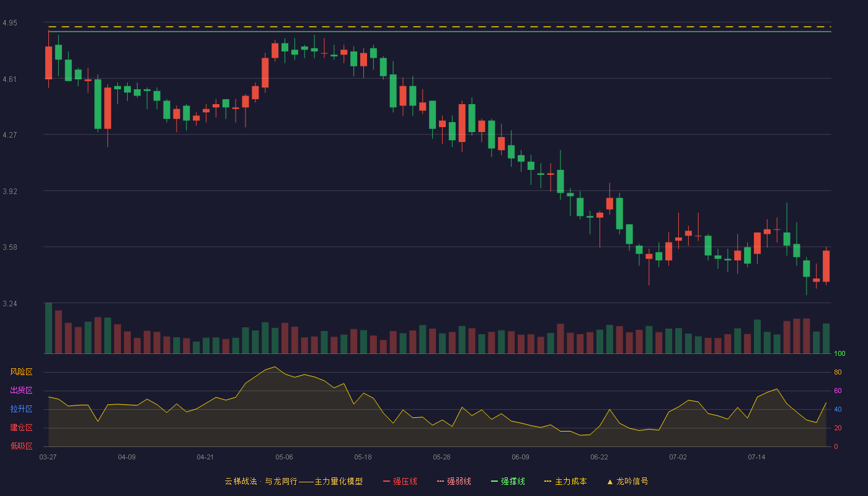Click the 拉升区 zone label
The height and width of the screenshot is (496, 868).
pos(21,409)
